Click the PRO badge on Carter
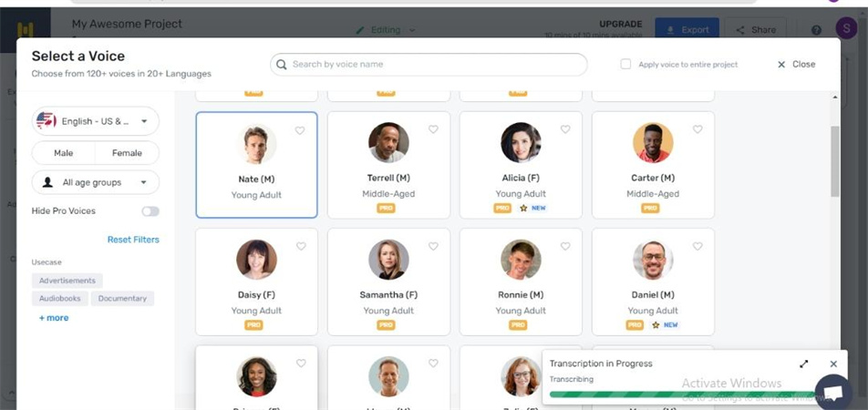The image size is (868, 410). (x=650, y=208)
